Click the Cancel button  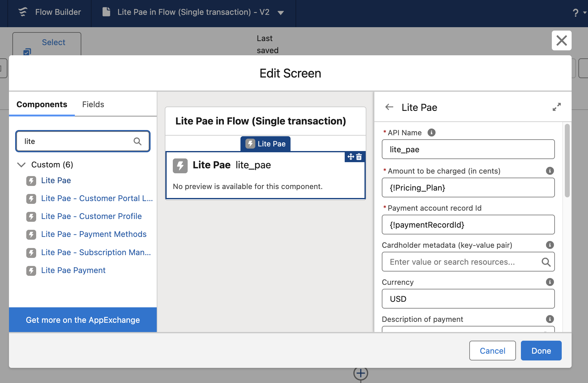click(x=492, y=351)
